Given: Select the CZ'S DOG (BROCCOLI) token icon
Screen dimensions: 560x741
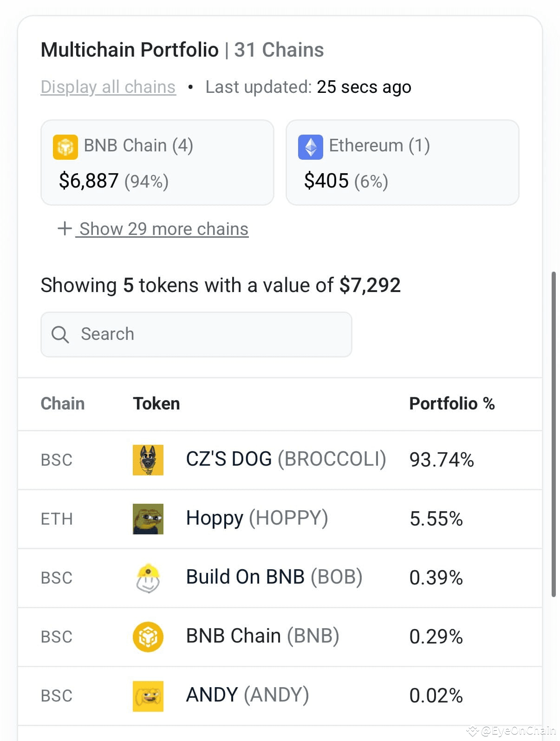Looking at the screenshot, I should click(x=148, y=460).
